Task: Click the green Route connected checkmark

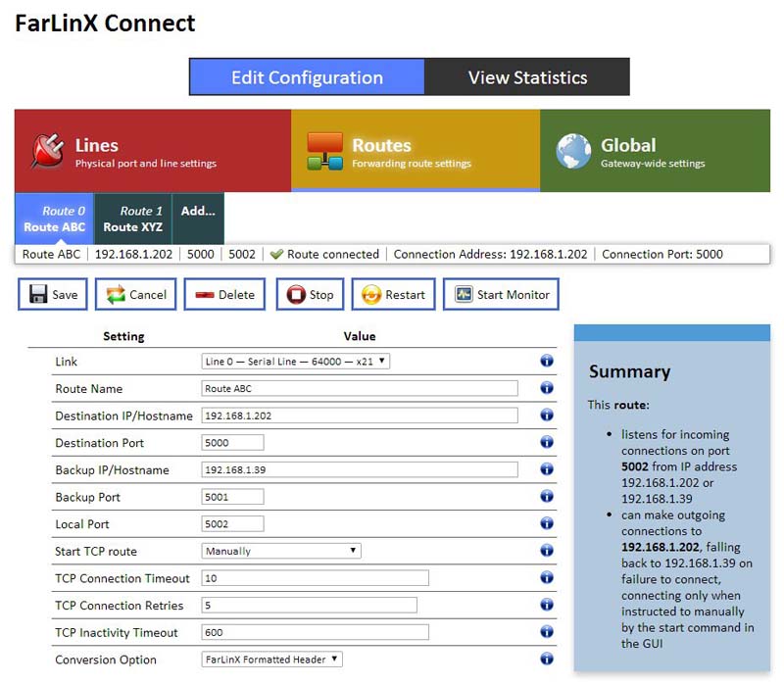Action: 276,254
